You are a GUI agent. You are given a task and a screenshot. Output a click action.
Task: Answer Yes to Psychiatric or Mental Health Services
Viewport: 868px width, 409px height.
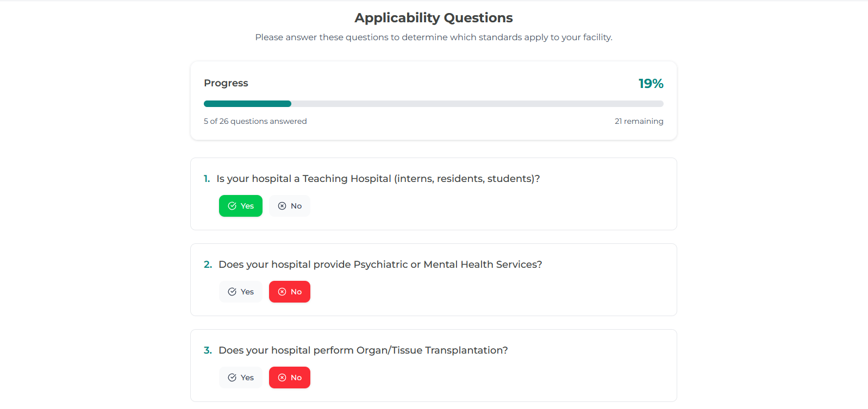pos(241,292)
